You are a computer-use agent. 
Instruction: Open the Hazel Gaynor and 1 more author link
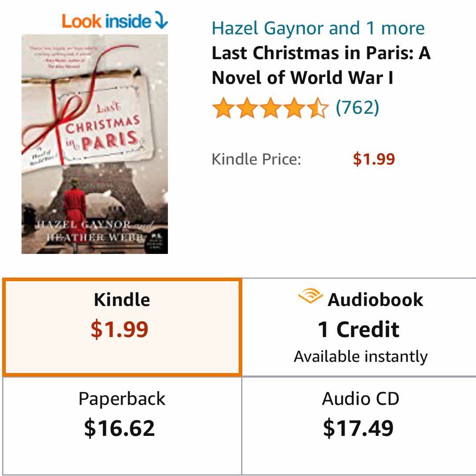click(x=318, y=28)
